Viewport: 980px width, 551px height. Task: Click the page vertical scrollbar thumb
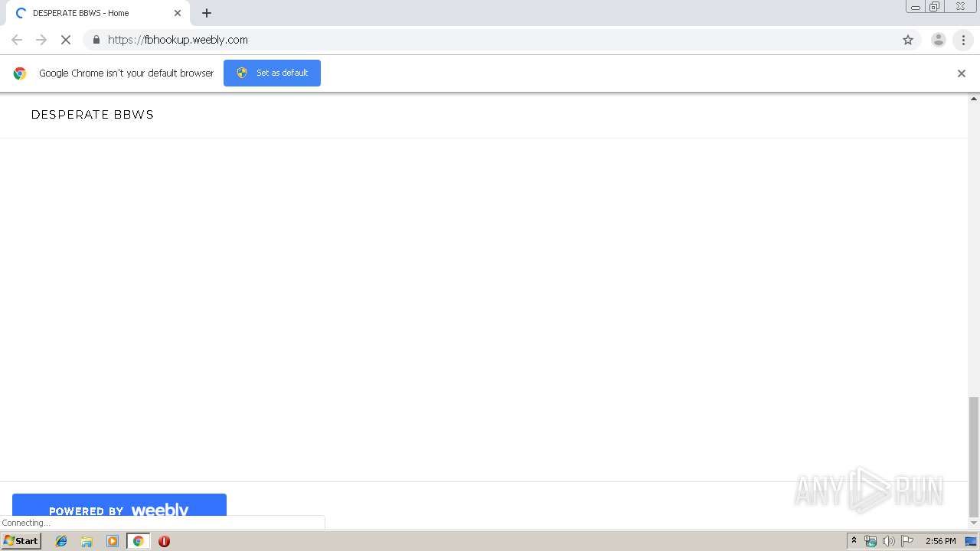(x=974, y=457)
